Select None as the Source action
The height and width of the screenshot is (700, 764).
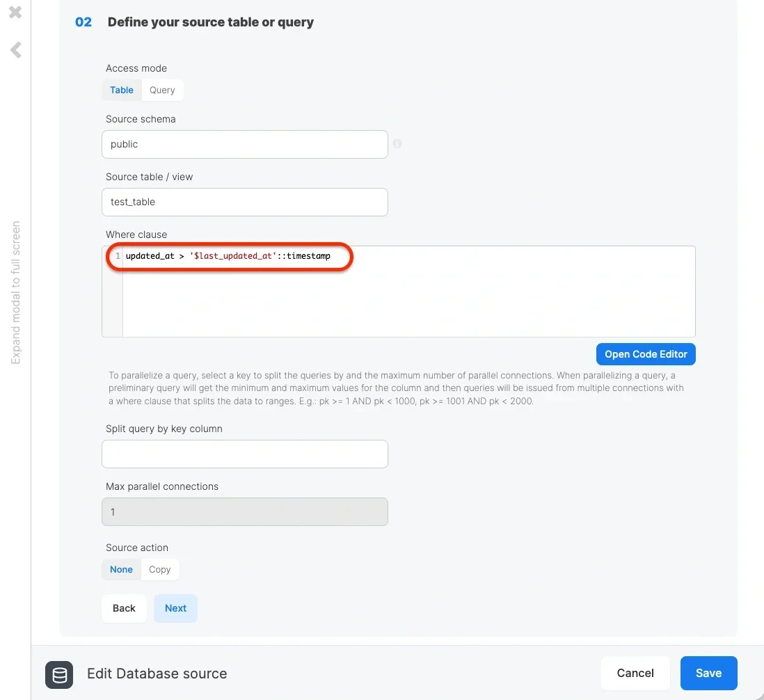click(x=121, y=569)
